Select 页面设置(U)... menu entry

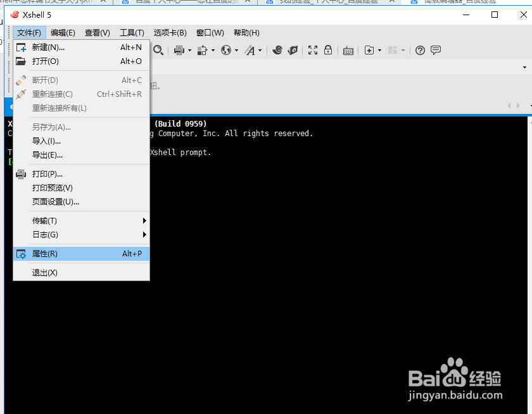pyautogui.click(x=82, y=202)
